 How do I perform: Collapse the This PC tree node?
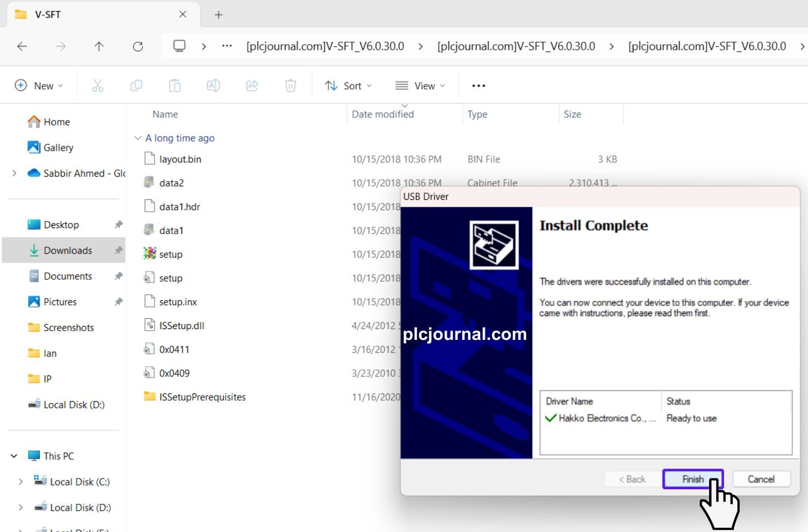point(14,456)
